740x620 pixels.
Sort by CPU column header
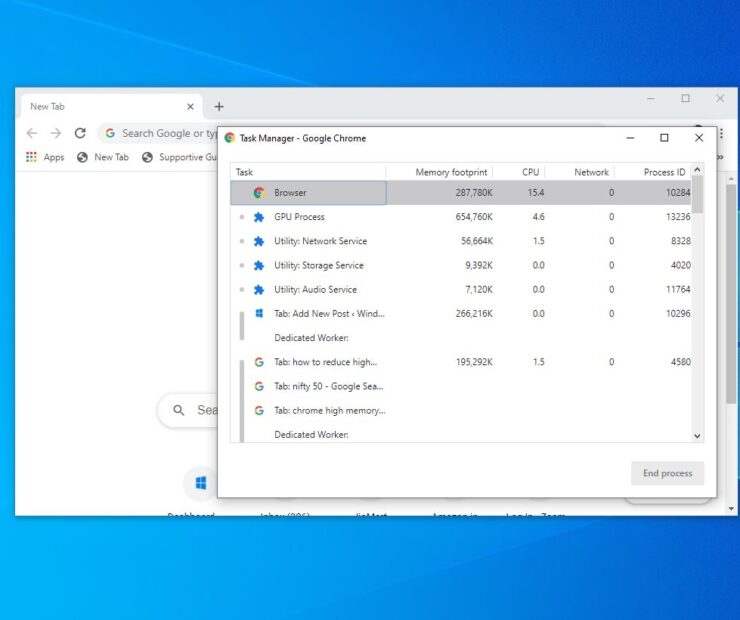coord(519,172)
